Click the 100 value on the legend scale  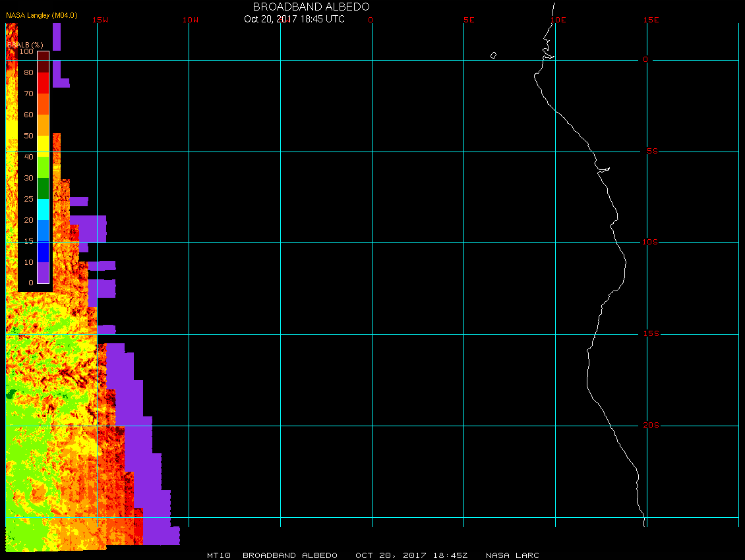click(26, 51)
